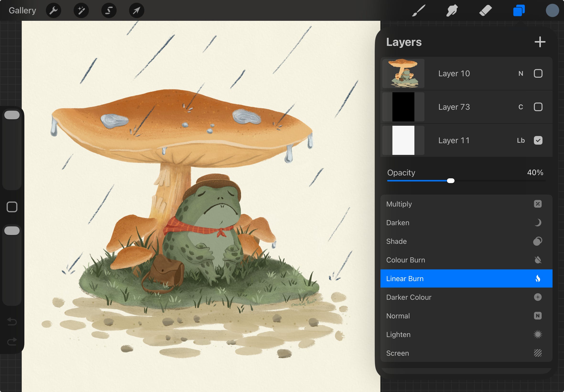Select the Smudge tool
The width and height of the screenshot is (564, 392).
click(x=452, y=11)
